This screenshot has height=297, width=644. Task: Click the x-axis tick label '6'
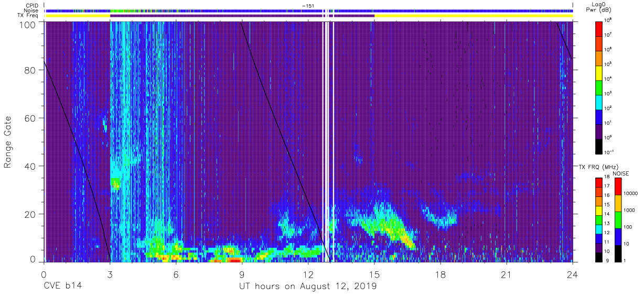point(176,274)
